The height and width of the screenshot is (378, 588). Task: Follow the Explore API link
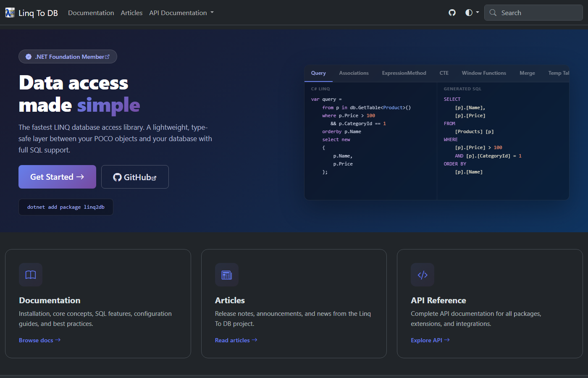[430, 340]
